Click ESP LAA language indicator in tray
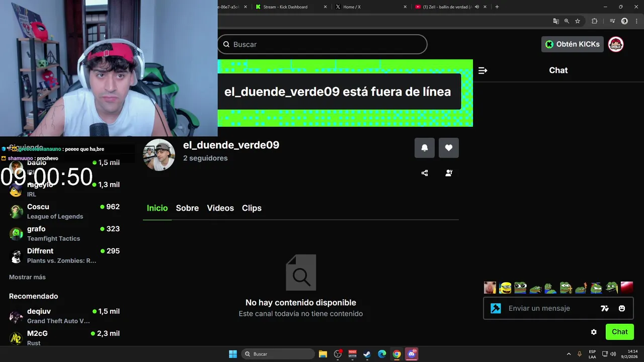The height and width of the screenshot is (362, 644). click(x=592, y=354)
